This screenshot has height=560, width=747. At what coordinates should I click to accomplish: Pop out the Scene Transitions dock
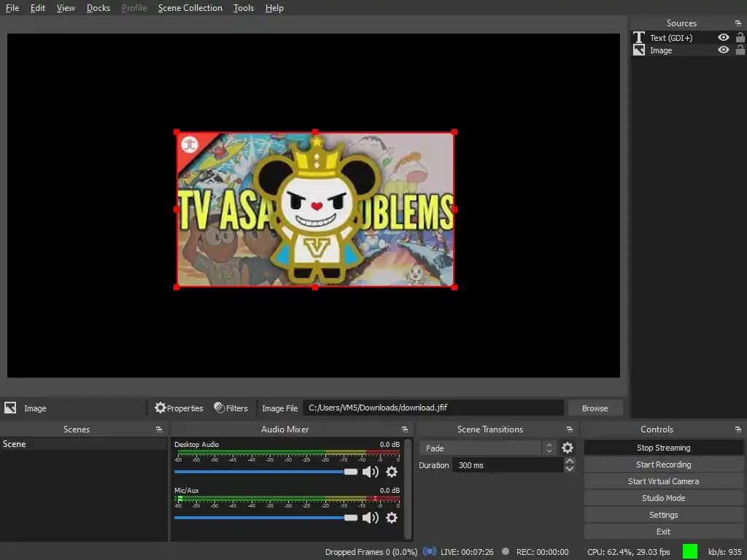point(569,429)
